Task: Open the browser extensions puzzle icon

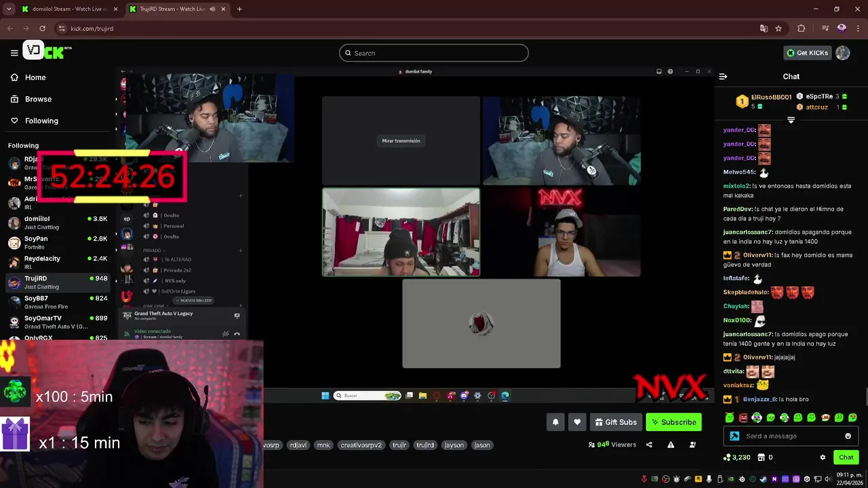Action: (x=802, y=28)
